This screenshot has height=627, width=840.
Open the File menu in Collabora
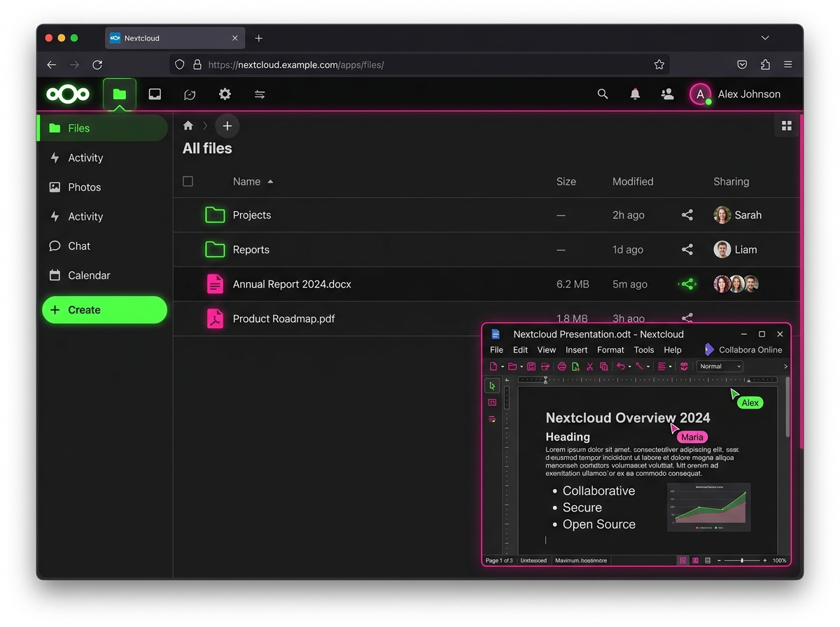[x=496, y=350]
